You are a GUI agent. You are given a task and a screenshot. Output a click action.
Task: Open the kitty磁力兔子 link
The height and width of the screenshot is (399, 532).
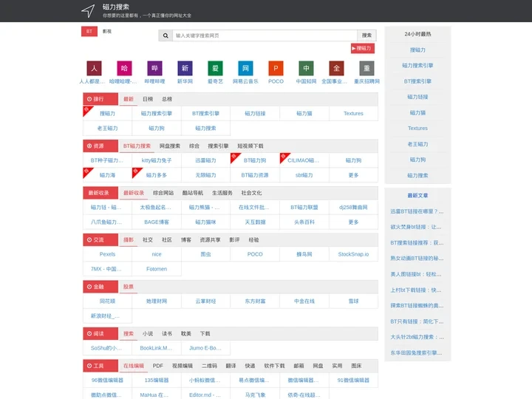click(157, 160)
